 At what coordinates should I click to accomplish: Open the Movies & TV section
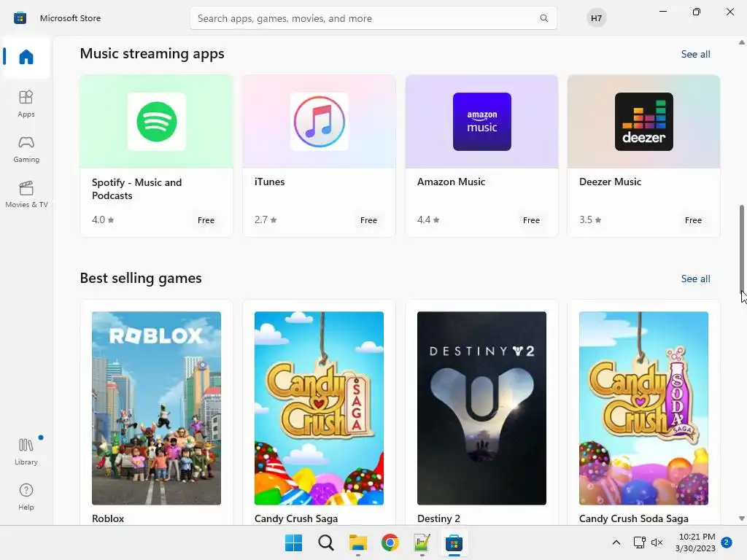click(26, 194)
